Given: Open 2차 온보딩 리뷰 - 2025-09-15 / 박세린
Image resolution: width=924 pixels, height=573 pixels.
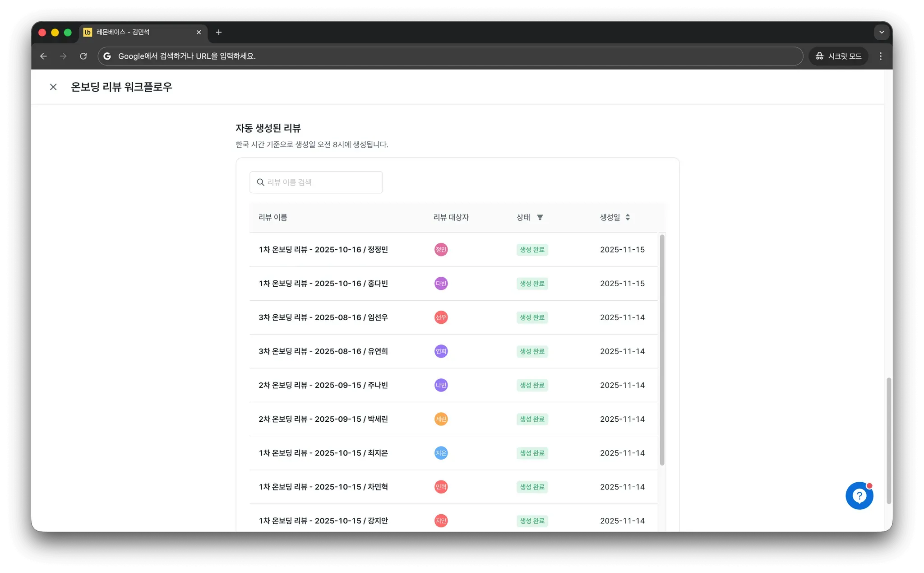Looking at the screenshot, I should click(323, 419).
